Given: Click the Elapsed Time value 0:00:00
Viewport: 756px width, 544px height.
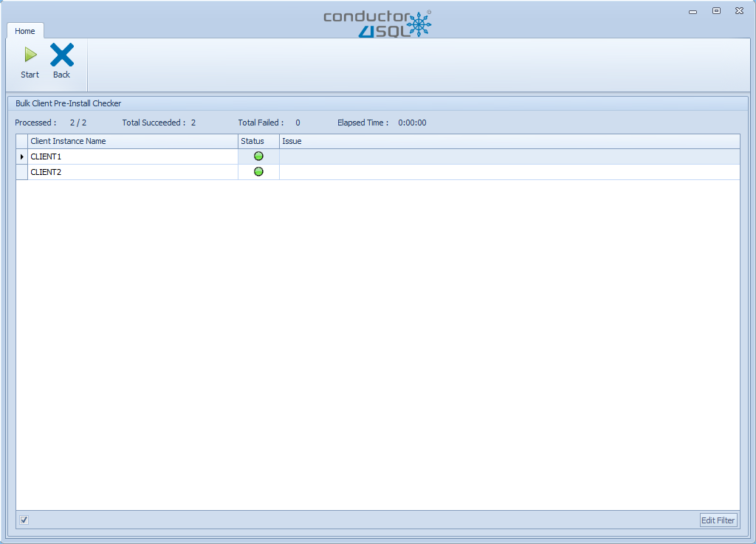Looking at the screenshot, I should tap(412, 123).
